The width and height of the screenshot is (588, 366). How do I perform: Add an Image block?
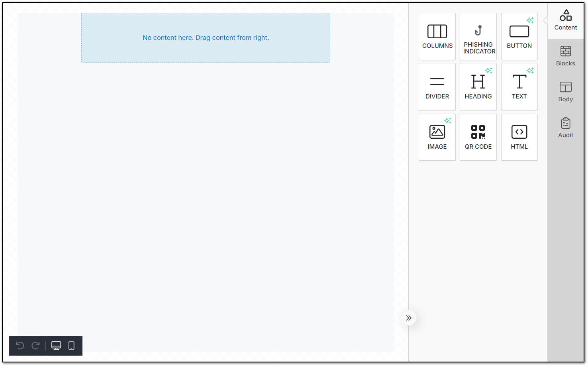(x=437, y=137)
